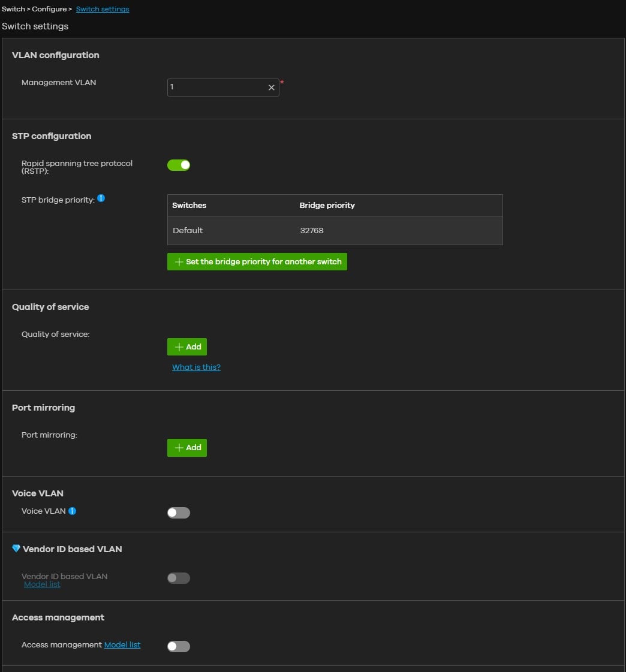This screenshot has width=626, height=672.
Task: Click into the Management VLAN input field
Action: [x=216, y=88]
